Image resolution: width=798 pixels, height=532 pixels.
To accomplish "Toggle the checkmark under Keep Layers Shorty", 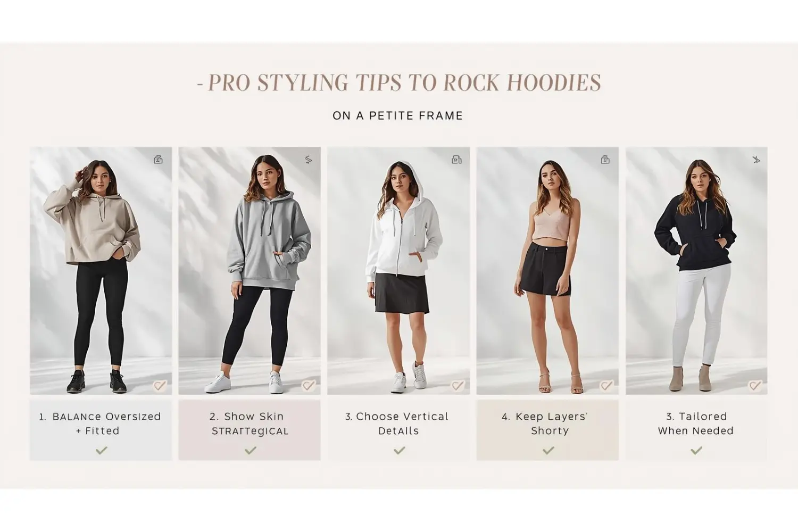I will click(x=548, y=451).
